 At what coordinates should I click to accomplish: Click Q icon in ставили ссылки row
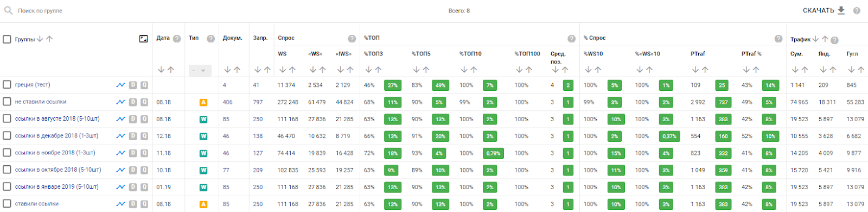click(144, 204)
